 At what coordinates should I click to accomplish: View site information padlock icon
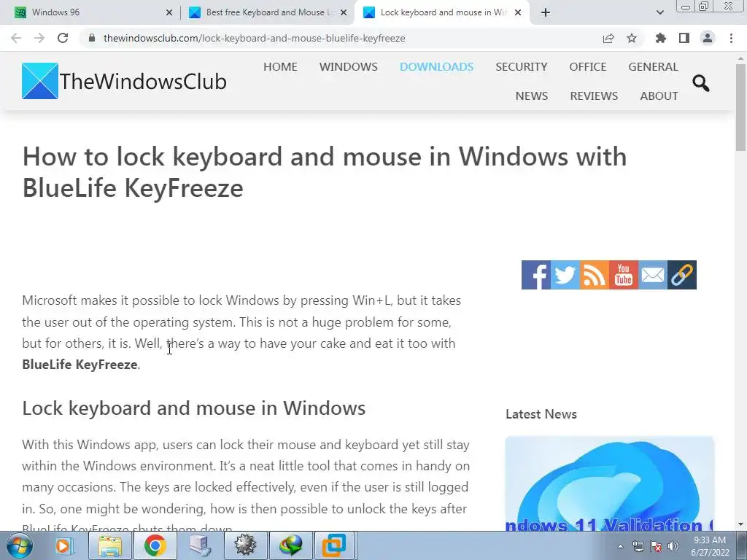coord(92,38)
